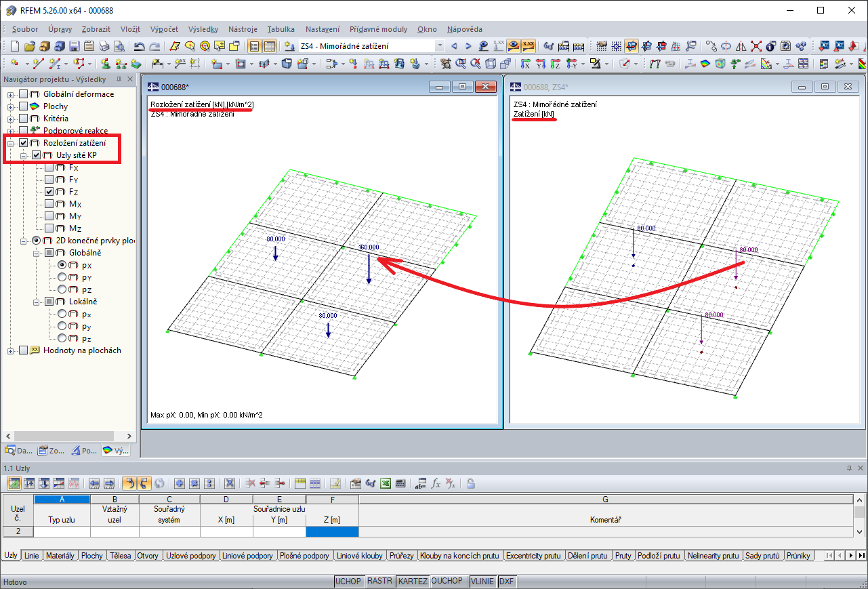Image resolution: width=868 pixels, height=589 pixels.
Task: Switch to the Uzlové podpory tab
Action: click(x=191, y=556)
